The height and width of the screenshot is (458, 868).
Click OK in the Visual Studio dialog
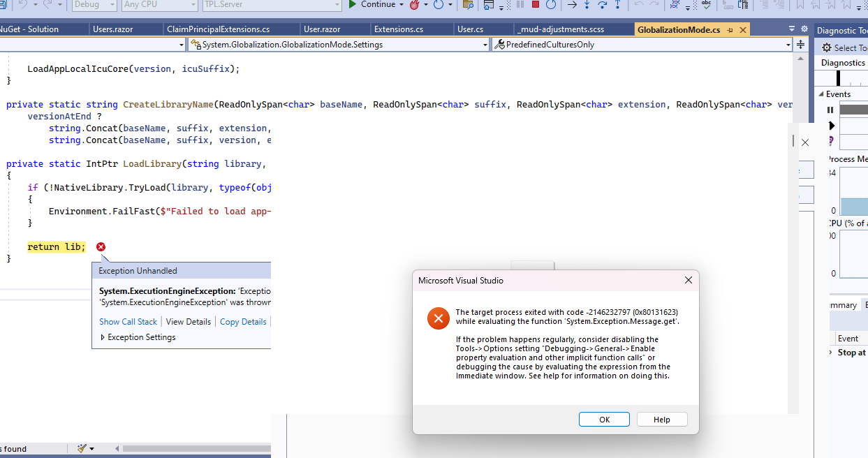604,419
